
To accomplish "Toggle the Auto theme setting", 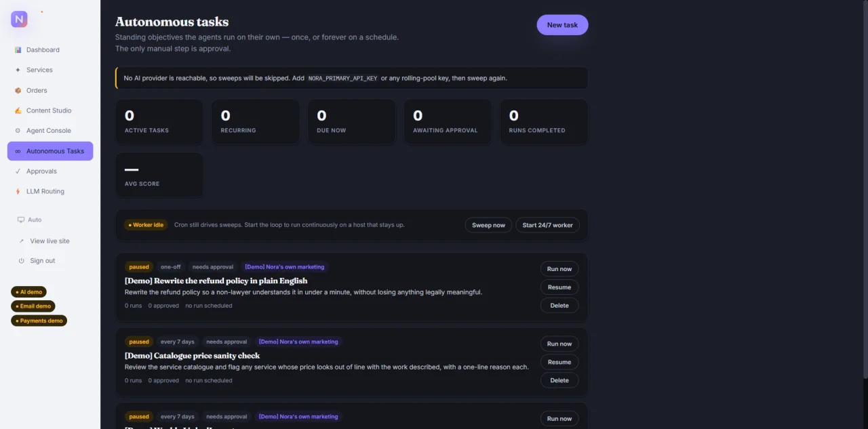I will 30,220.
